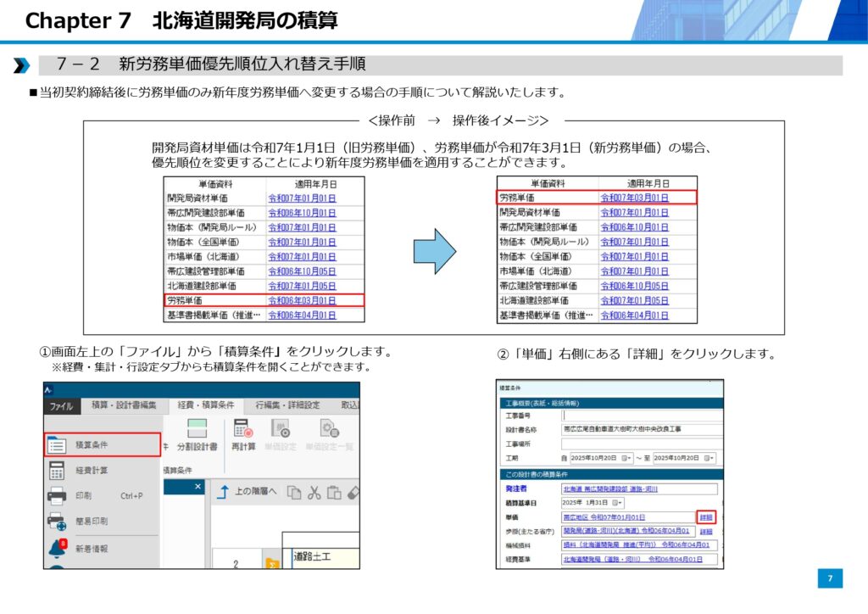This screenshot has height=614, width=868.
Task: Open 工期 start date calendar dropdown
Action: [626, 458]
